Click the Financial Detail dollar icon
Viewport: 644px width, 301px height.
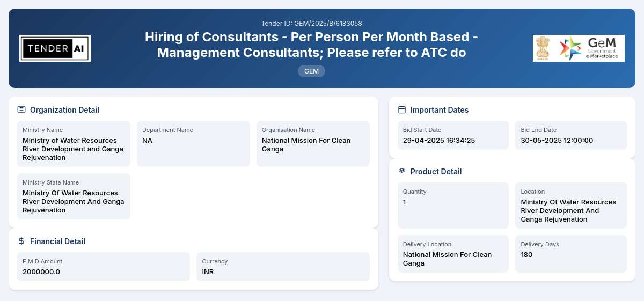point(21,241)
